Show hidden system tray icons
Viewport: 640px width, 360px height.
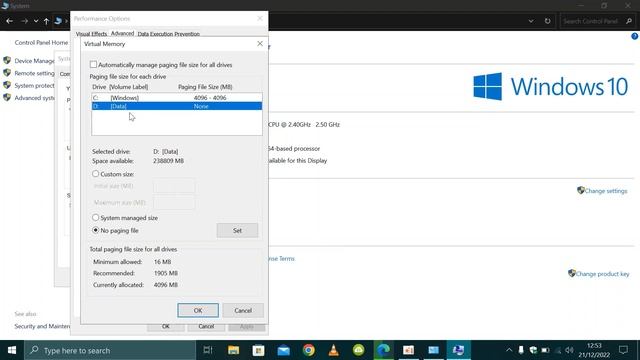pos(509,350)
